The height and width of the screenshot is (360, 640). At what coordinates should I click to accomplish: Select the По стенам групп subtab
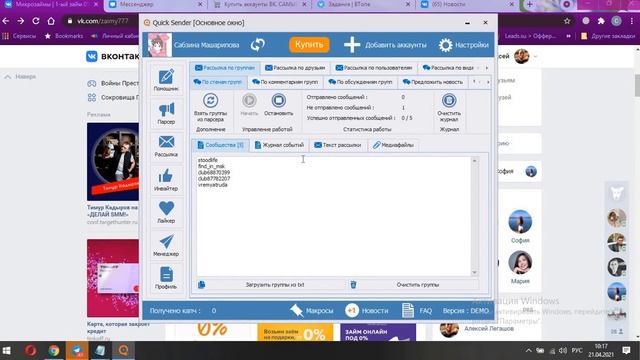pos(218,82)
